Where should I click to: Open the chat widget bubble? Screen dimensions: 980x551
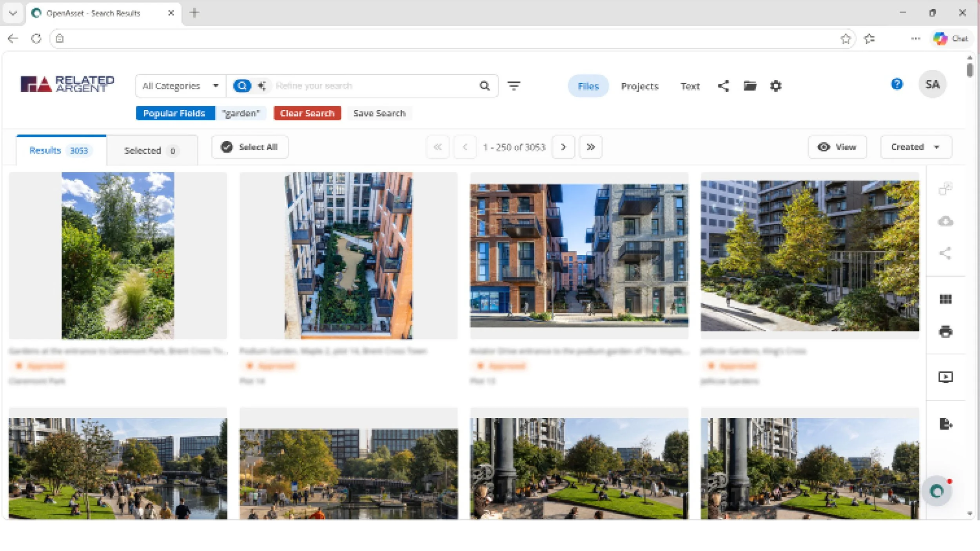click(x=937, y=491)
